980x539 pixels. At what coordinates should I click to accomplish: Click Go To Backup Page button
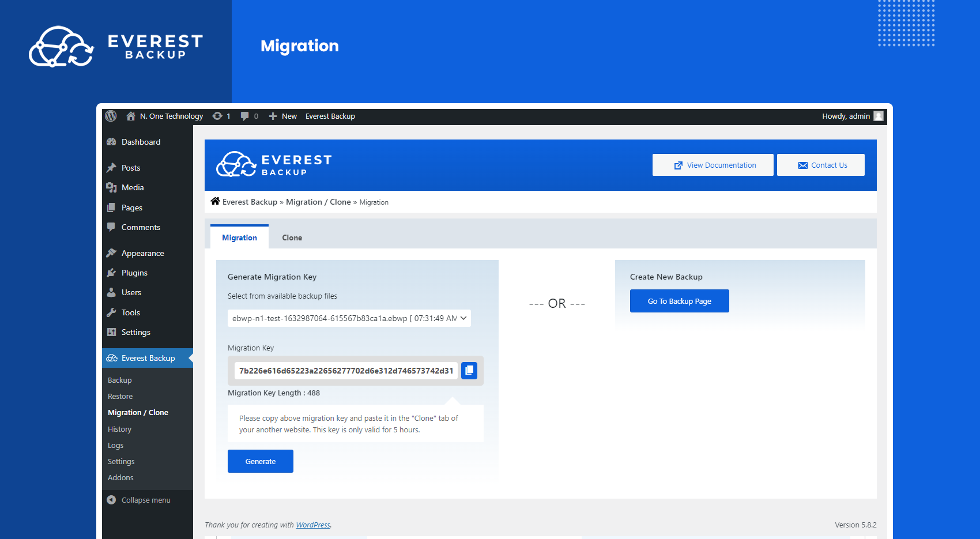tap(680, 301)
